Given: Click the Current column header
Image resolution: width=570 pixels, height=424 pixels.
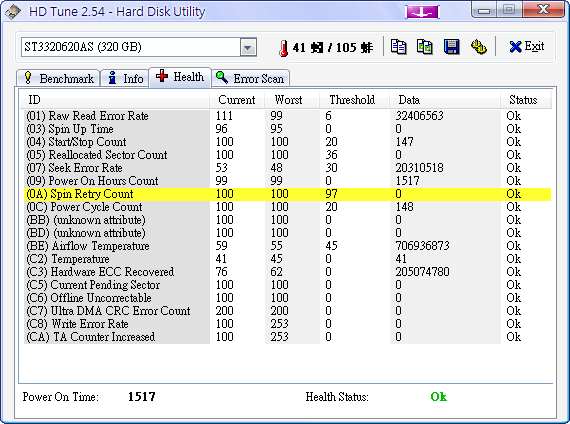Looking at the screenshot, I should click(x=237, y=100).
